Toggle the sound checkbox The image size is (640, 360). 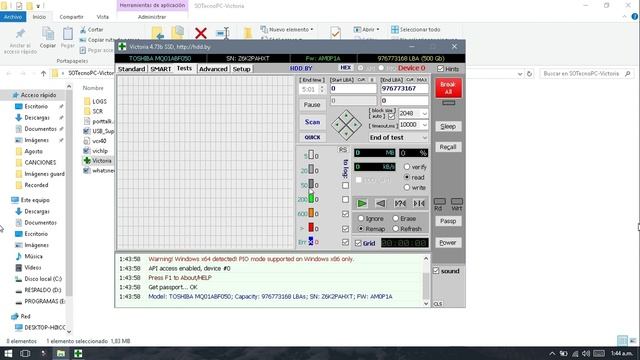tap(436, 271)
